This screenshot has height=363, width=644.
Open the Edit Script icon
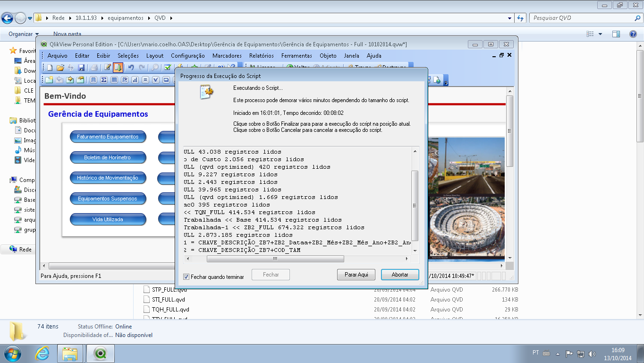(108, 67)
